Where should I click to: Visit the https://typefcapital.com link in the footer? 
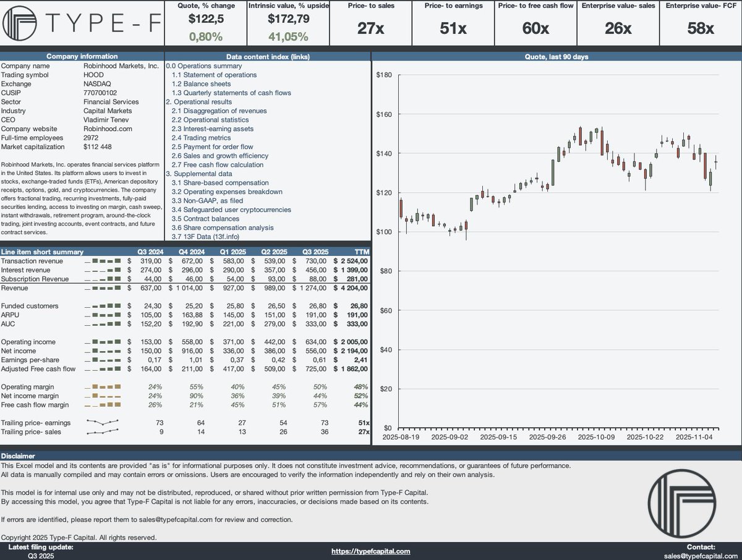(371, 551)
